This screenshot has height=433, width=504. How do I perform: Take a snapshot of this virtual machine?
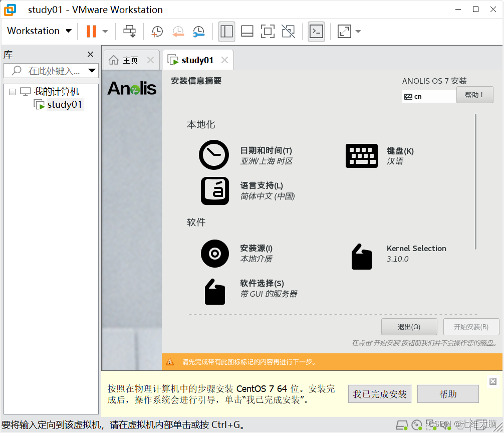pyautogui.click(x=157, y=32)
